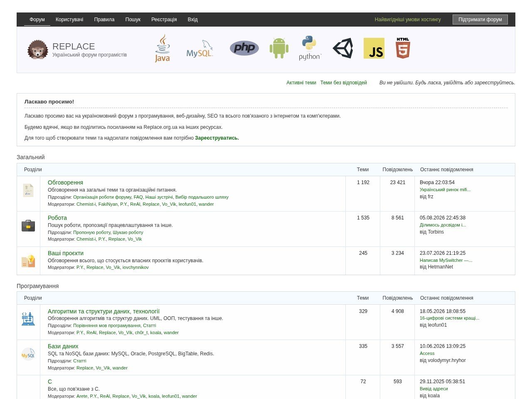Viewport: 532px width, 399px height.
Task: Open the Ваші проєкти section
Action: pyautogui.click(x=66, y=253)
